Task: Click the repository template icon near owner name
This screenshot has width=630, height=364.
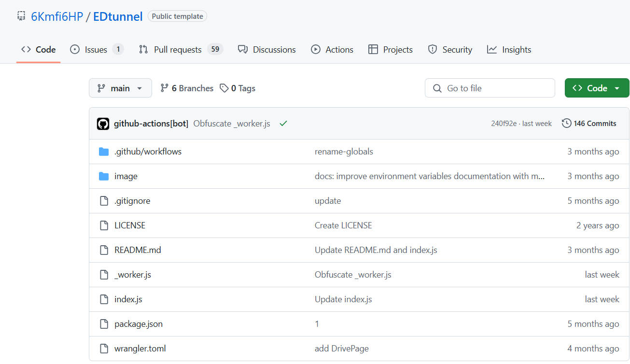Action: 21,16
